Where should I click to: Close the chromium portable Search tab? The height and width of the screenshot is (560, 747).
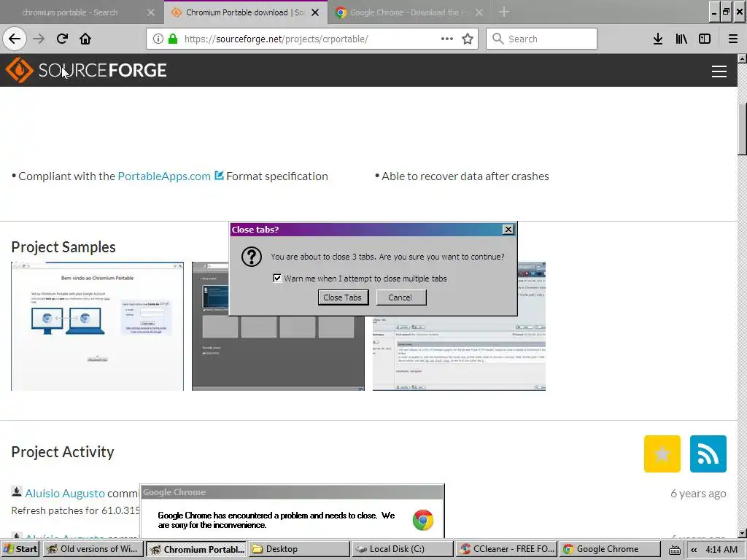[151, 12]
